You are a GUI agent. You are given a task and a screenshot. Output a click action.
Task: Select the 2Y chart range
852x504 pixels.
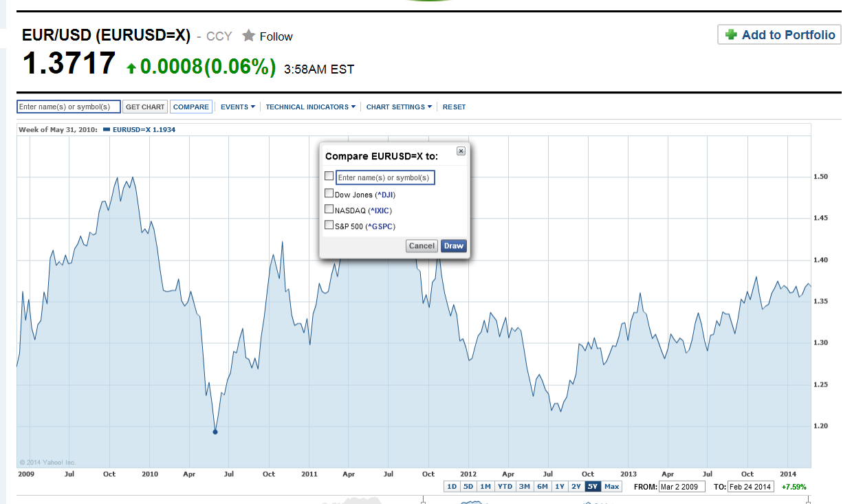click(576, 486)
